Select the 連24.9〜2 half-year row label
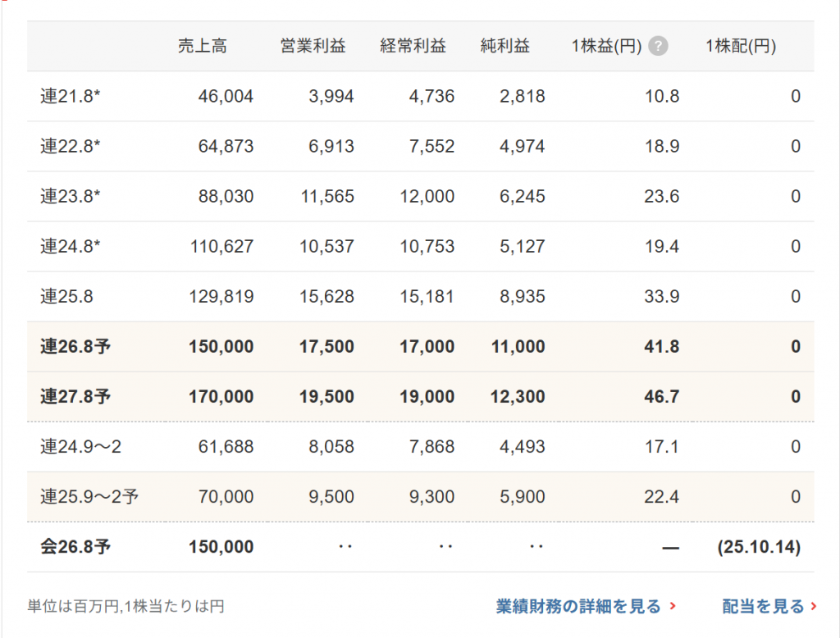840x638 pixels. click(81, 447)
